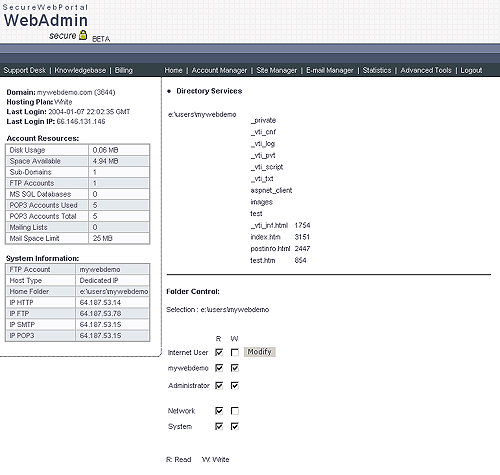Click root path e:\users\mywebdemo in directory tree
This screenshot has height=475, width=500.
[202, 114]
